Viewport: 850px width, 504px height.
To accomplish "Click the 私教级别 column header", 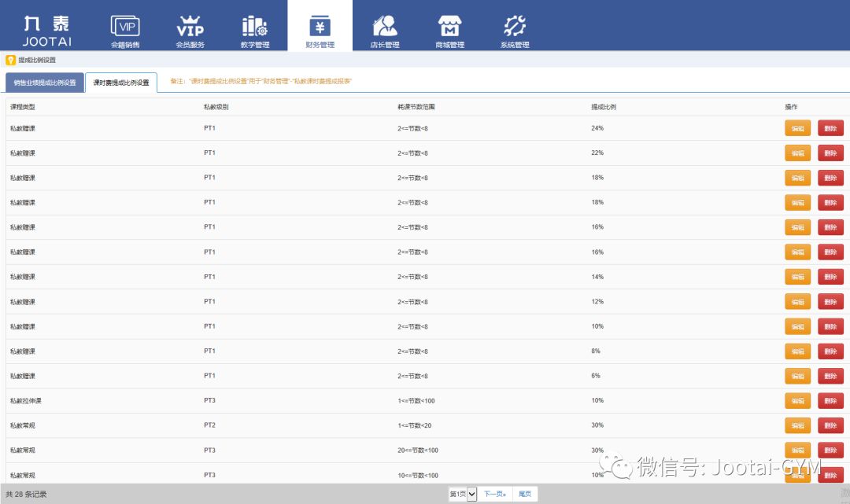I will [216, 107].
